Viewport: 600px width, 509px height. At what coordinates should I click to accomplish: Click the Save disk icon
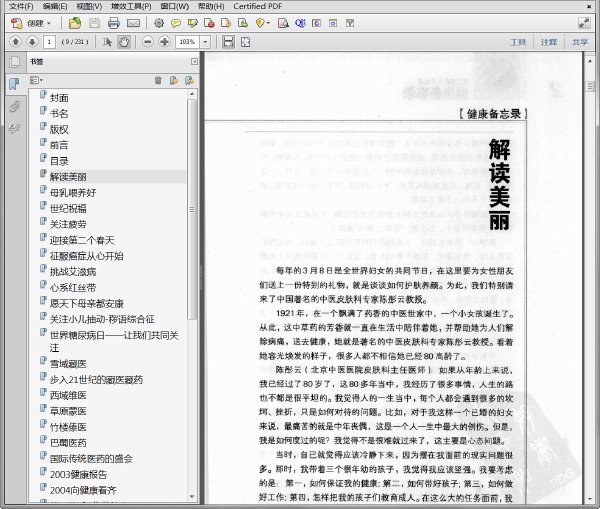(94, 23)
